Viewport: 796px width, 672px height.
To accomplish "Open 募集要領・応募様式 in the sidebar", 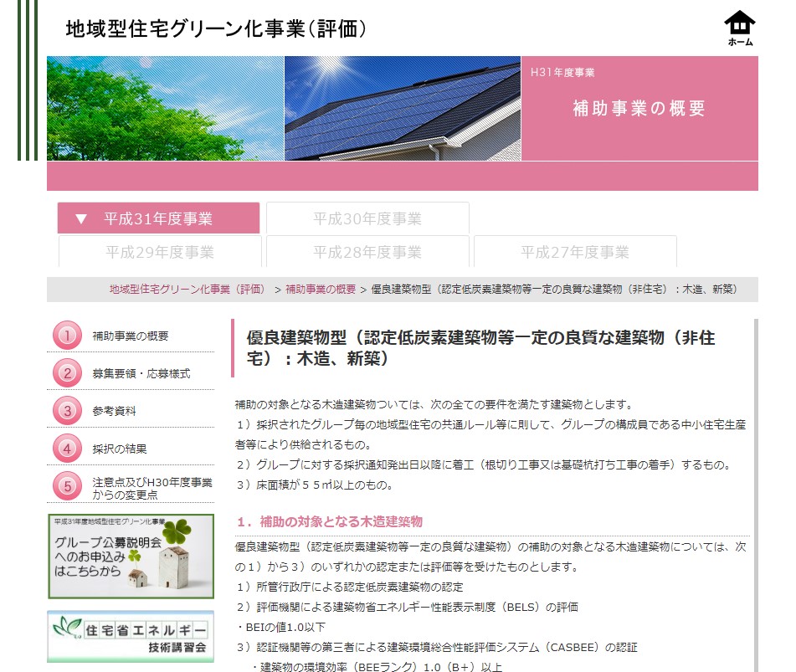I will [x=141, y=374].
